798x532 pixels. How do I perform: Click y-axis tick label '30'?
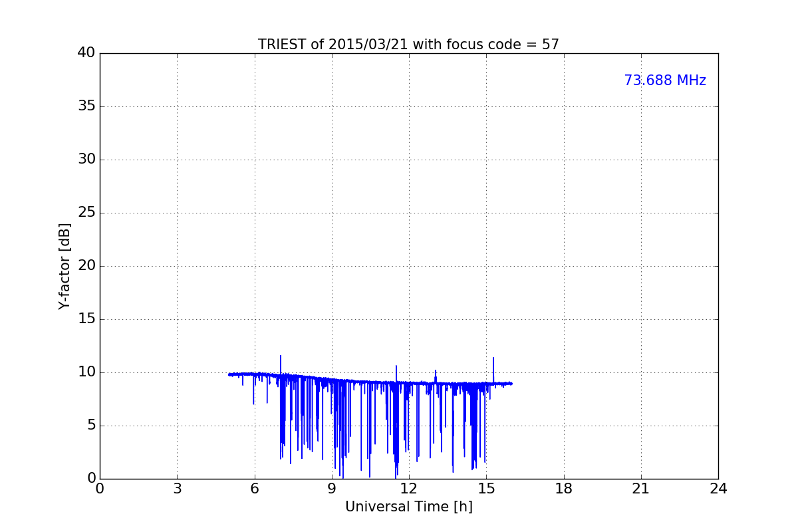(86, 160)
